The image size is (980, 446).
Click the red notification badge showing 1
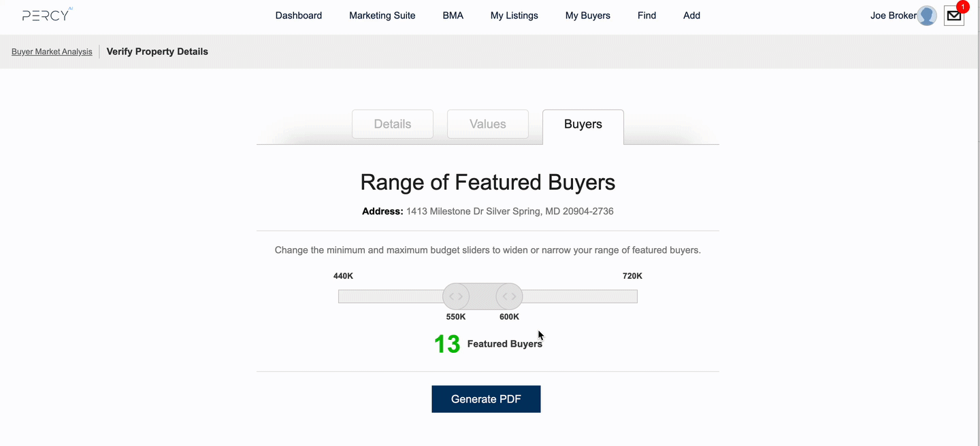click(963, 7)
